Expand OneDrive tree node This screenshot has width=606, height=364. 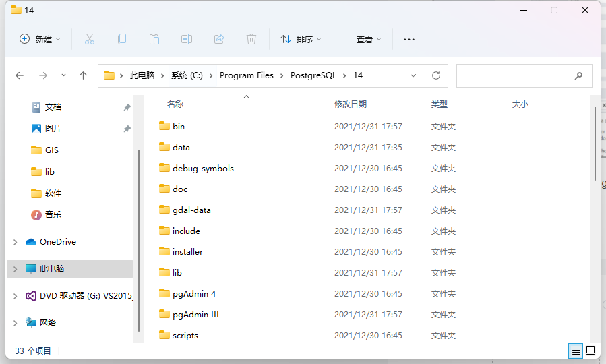click(x=15, y=242)
